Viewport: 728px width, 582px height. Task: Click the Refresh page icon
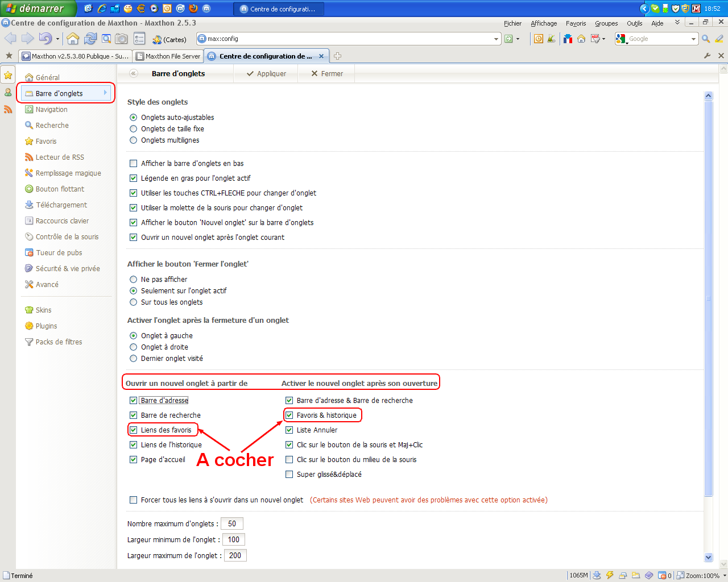tap(90, 39)
